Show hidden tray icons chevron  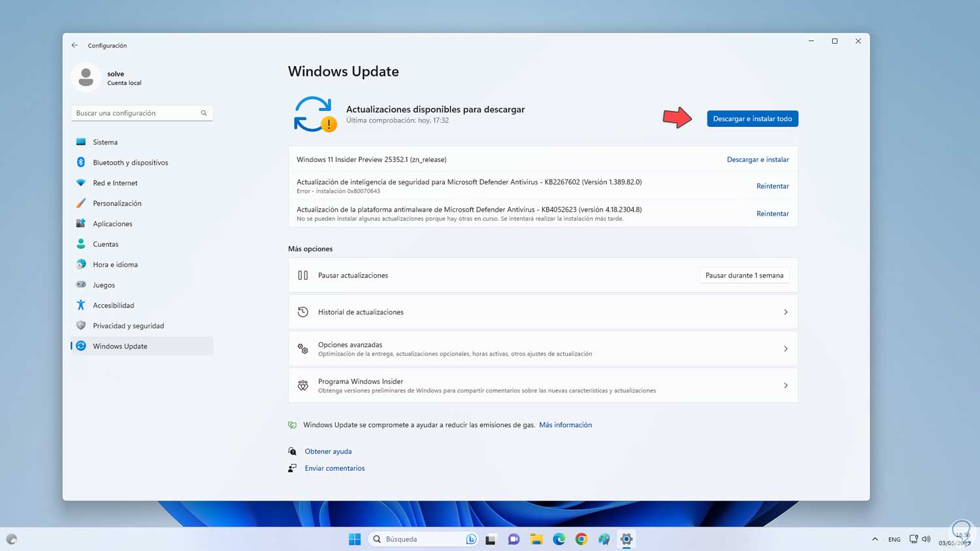[x=875, y=539]
